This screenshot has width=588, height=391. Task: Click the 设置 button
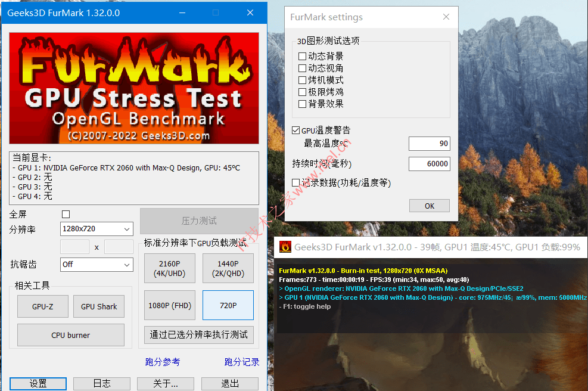pos(38,383)
